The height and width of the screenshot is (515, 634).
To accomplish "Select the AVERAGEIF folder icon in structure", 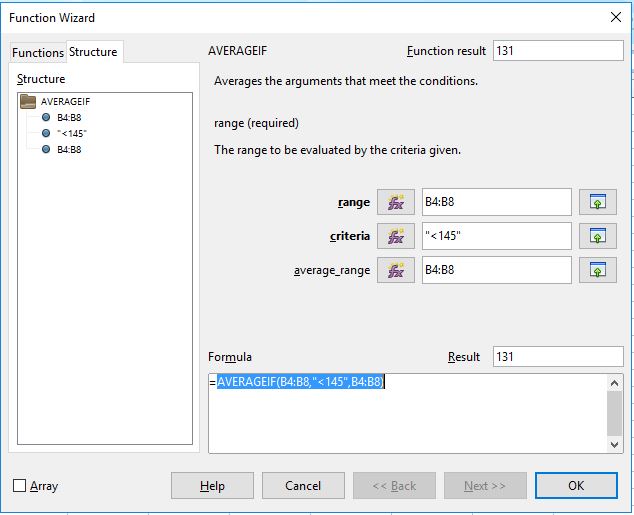I will click(x=28, y=101).
